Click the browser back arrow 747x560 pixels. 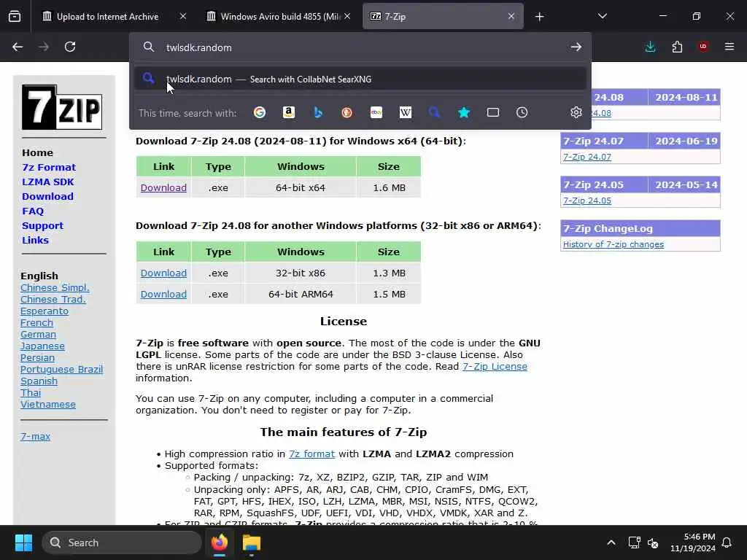click(x=18, y=47)
